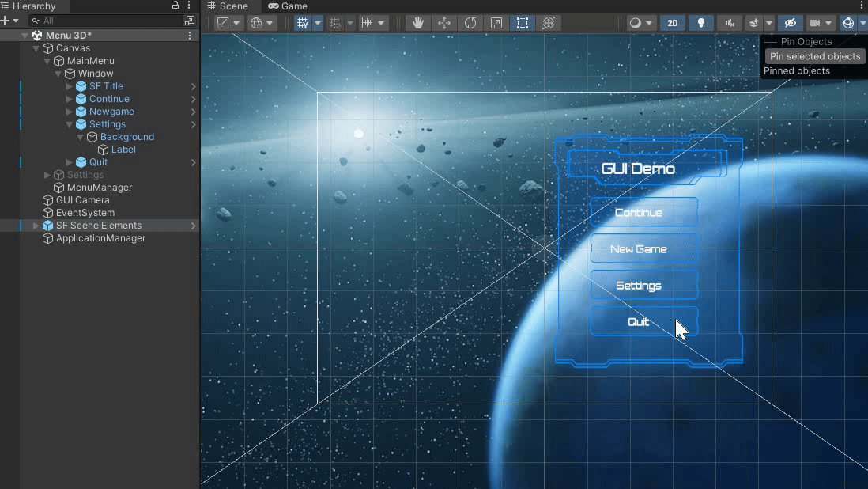Click the global/local handle rotation globe icon

pos(256,23)
